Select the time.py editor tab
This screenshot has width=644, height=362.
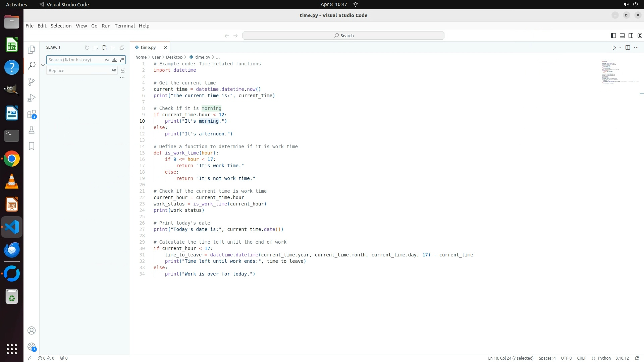pyautogui.click(x=148, y=48)
